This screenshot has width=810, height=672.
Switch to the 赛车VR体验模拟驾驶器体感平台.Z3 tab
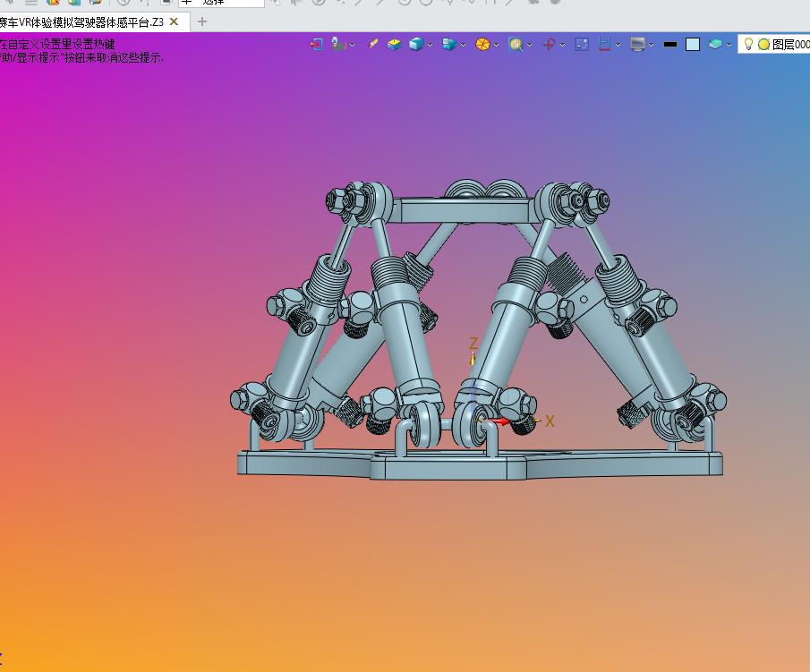[x=81, y=21]
